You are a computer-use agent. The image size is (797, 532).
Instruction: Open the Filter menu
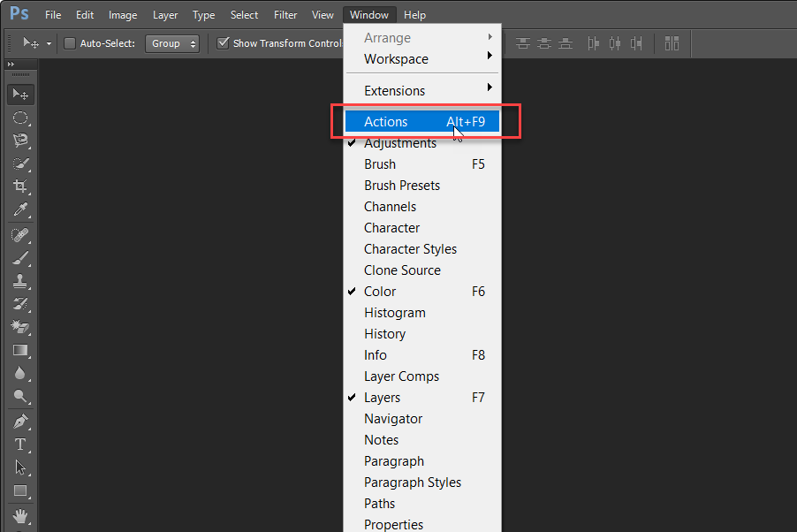pyautogui.click(x=285, y=15)
